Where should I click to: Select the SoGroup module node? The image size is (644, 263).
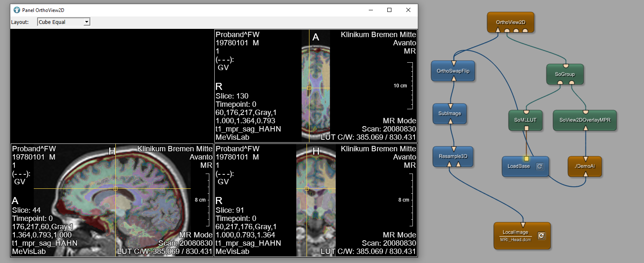coord(564,75)
